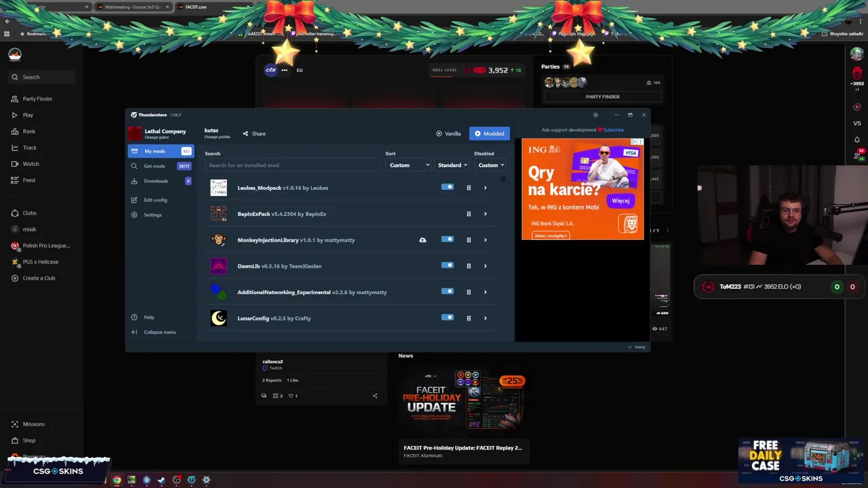The image size is (868, 488).
Task: Click FACEIT notifications bell icon
Action: pos(857,140)
